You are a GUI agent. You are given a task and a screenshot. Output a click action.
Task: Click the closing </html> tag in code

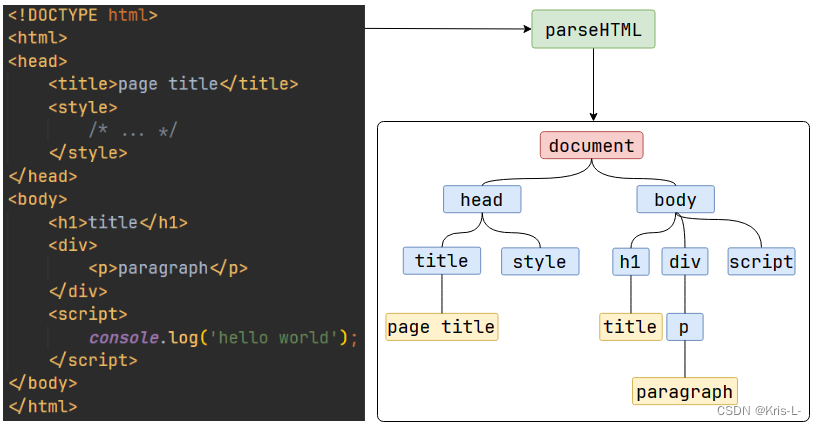click(42, 407)
